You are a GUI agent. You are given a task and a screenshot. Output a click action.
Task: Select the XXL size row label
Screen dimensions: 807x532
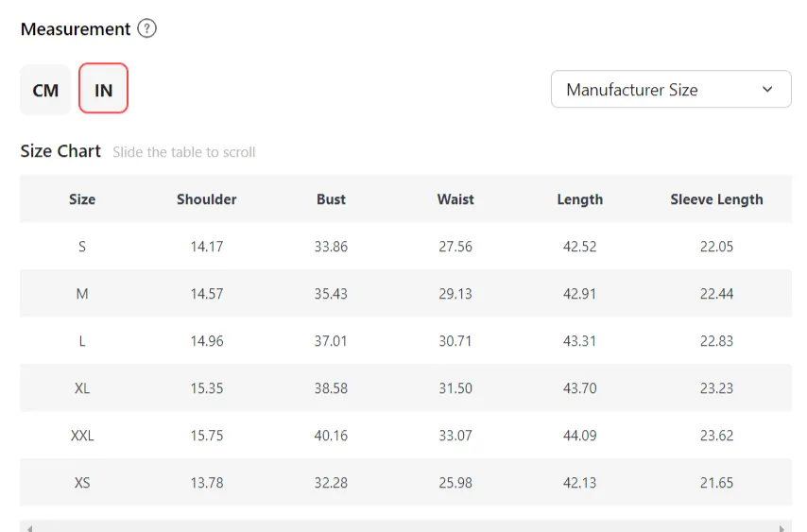82,436
